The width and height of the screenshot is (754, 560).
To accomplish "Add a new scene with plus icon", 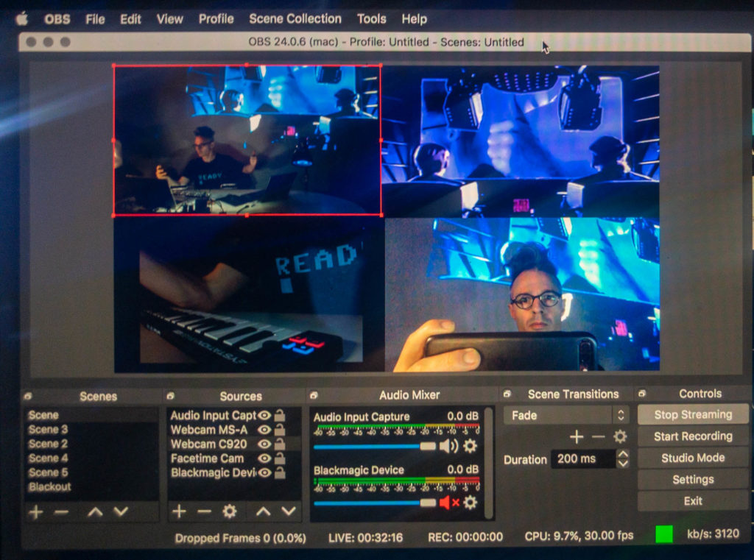I will point(35,512).
